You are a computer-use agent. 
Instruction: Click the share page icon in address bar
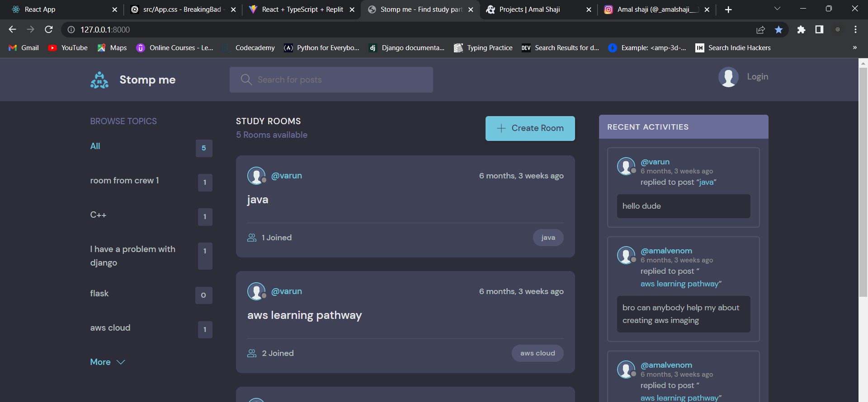click(760, 30)
